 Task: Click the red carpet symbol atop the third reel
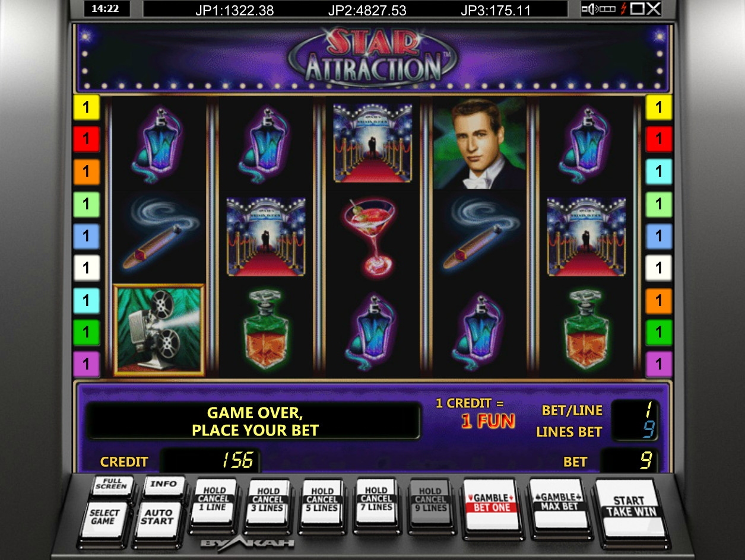pos(373,143)
